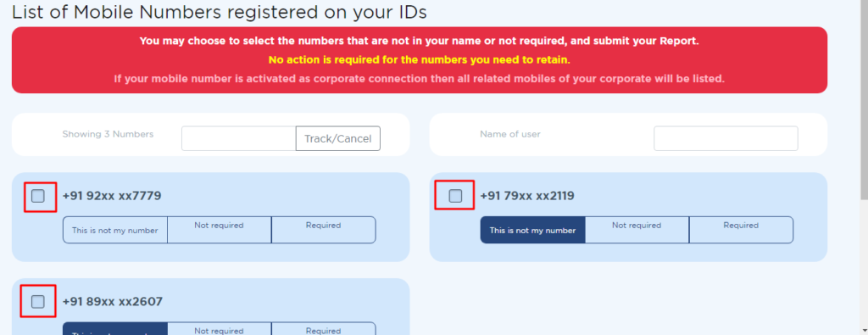This screenshot has width=868, height=335.
Task: Tick the checkbox for +91 79xx xx2119
Action: 455,196
